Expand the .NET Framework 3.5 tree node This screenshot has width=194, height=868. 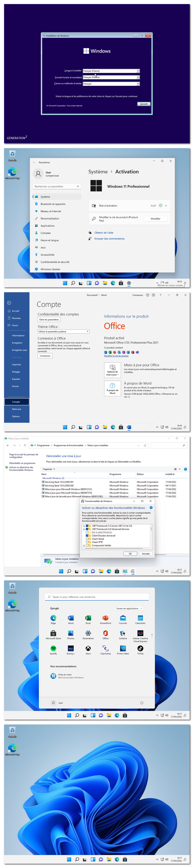tap(84, 526)
